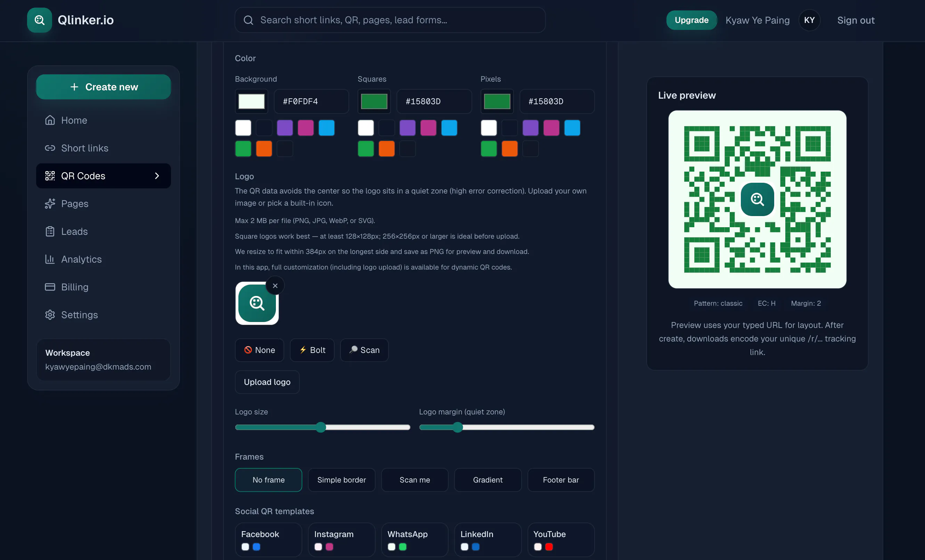925x560 pixels.
Task: Click the Logo margin slider handle
Action: click(458, 427)
